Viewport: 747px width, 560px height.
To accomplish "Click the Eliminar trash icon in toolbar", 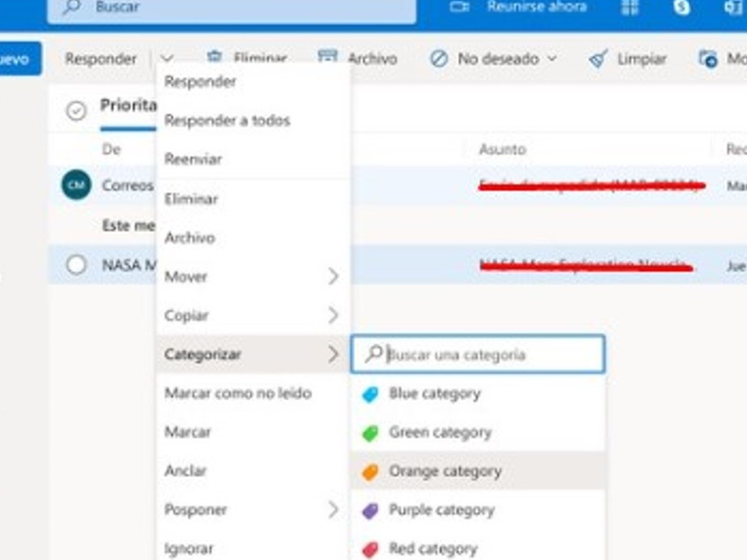I will [215, 57].
